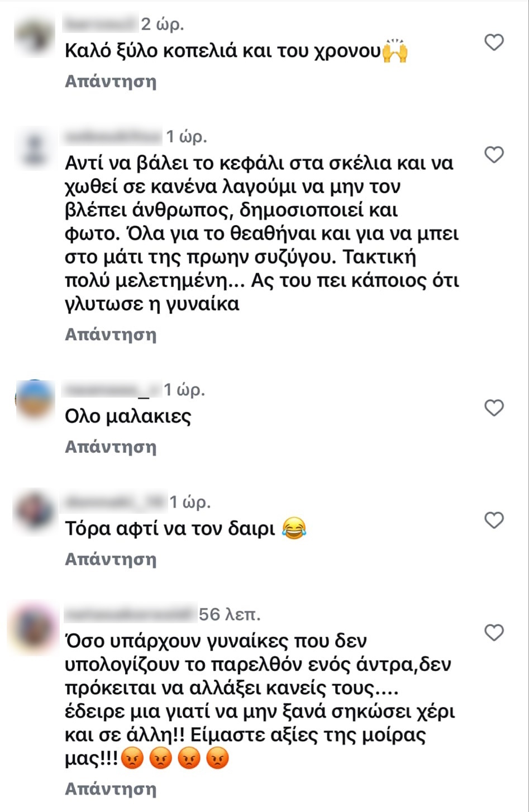Open blurred username next to '2 ώρ.'
Image resolution: width=529 pixels, height=812 pixels.
pos(101,24)
